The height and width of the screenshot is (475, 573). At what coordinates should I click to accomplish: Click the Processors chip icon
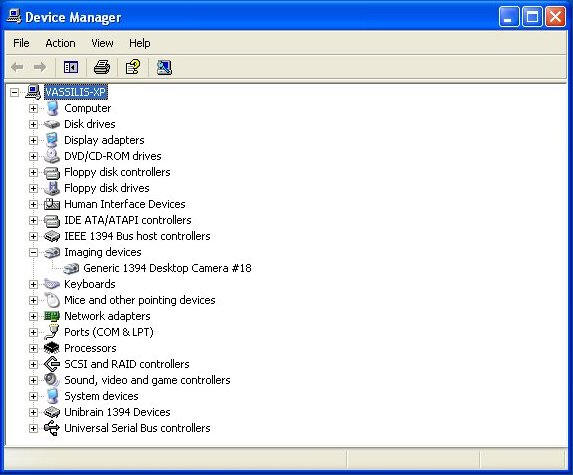point(52,348)
